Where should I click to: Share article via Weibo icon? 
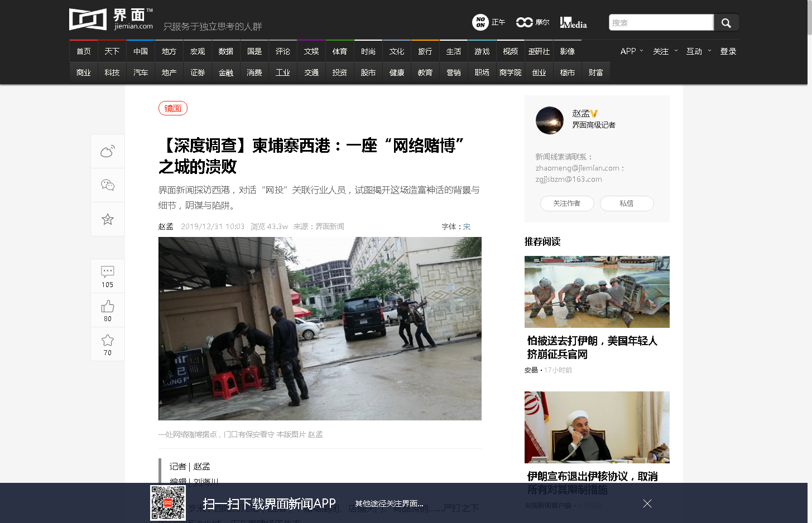[x=108, y=151]
